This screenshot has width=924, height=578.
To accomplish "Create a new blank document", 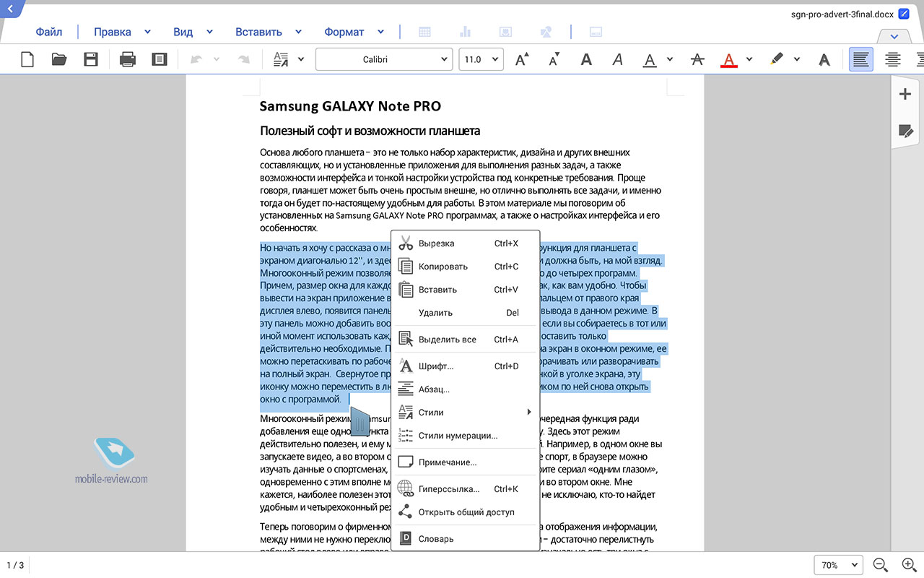I will (27, 59).
